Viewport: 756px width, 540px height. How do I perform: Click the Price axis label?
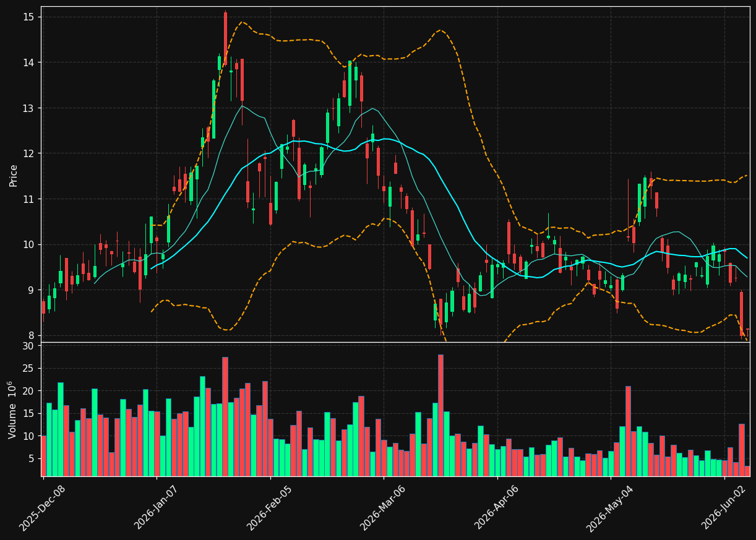pos(14,175)
